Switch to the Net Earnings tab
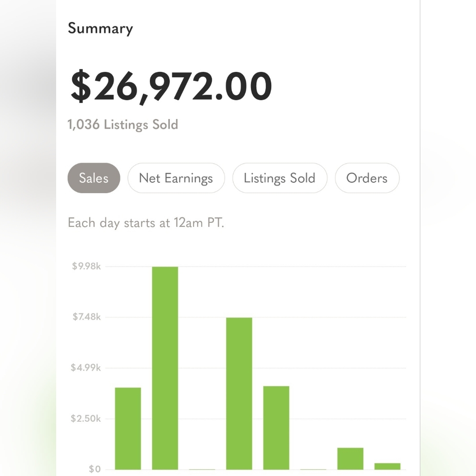 coord(176,178)
